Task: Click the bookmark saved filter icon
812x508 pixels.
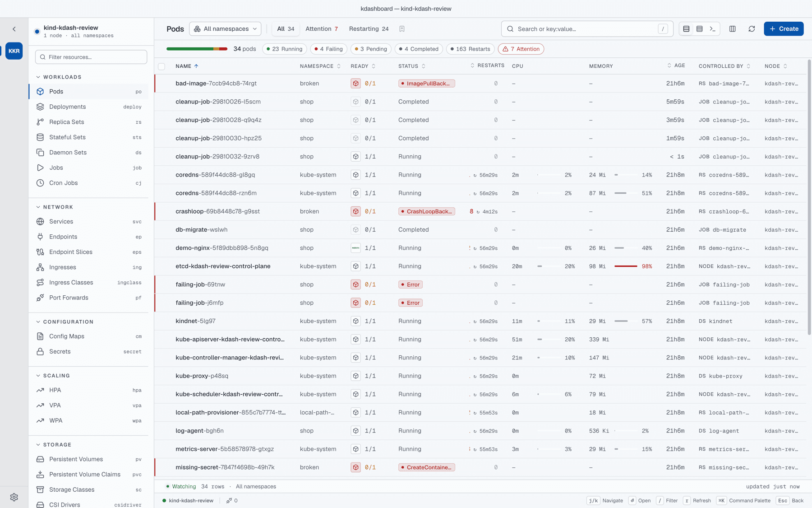Action: [402, 29]
